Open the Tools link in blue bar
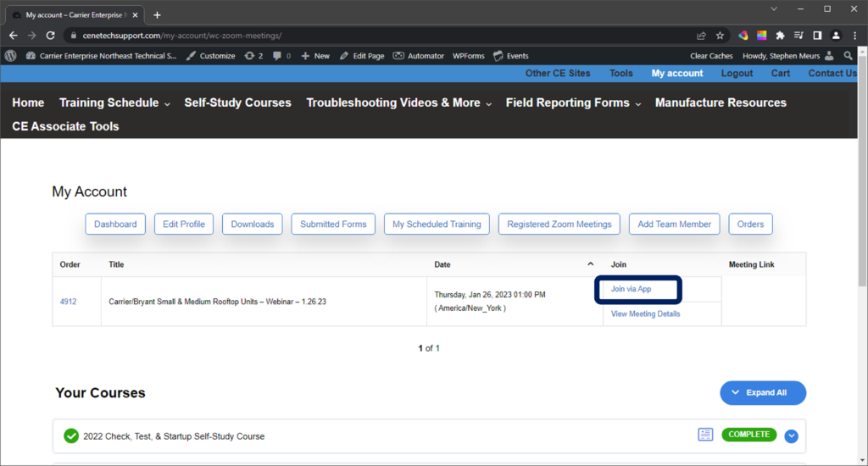The width and height of the screenshot is (868, 466). [x=621, y=73]
